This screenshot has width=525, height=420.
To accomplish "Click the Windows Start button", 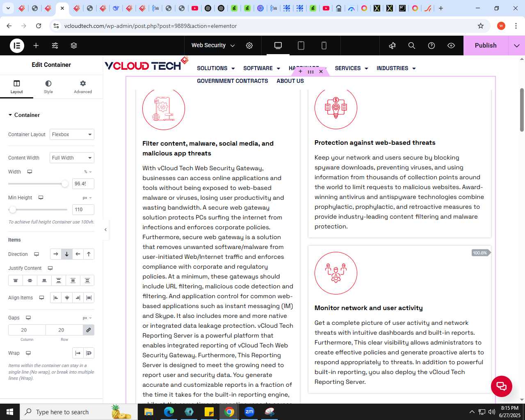I will pyautogui.click(x=10, y=412).
